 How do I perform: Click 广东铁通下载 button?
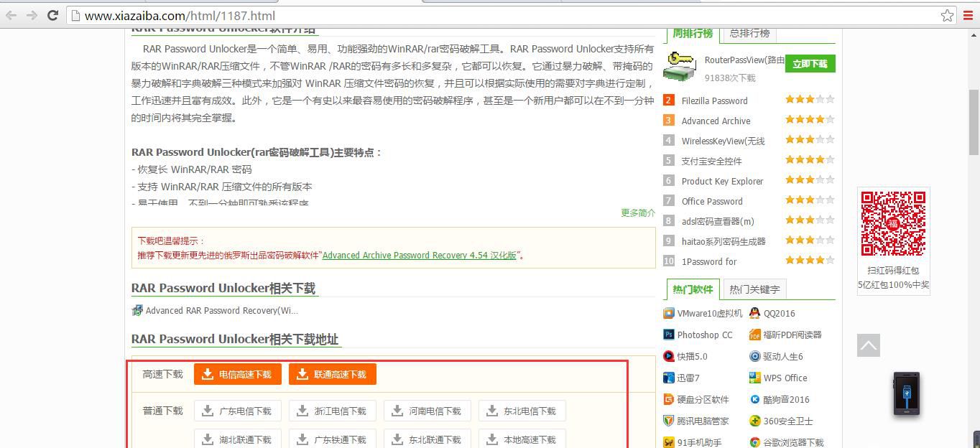point(333,439)
